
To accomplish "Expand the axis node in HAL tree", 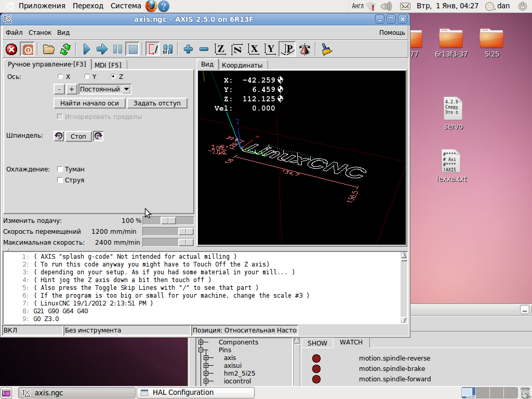I will coord(206,358).
